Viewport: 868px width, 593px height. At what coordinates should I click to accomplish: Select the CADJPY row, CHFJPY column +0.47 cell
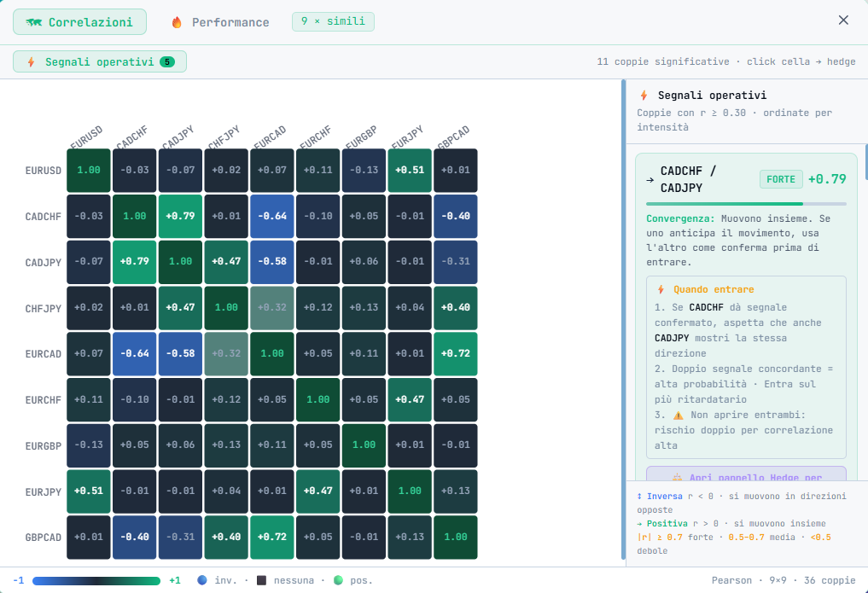click(226, 262)
